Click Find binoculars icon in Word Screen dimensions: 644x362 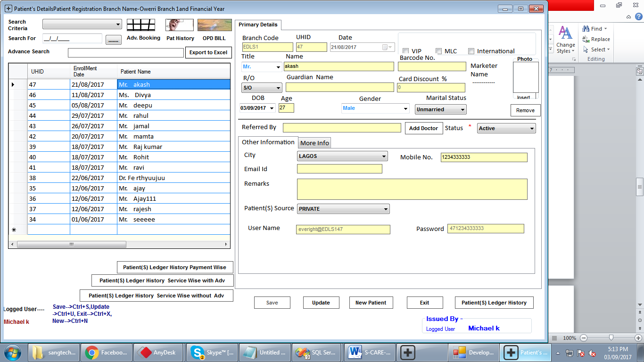tap(586, 29)
